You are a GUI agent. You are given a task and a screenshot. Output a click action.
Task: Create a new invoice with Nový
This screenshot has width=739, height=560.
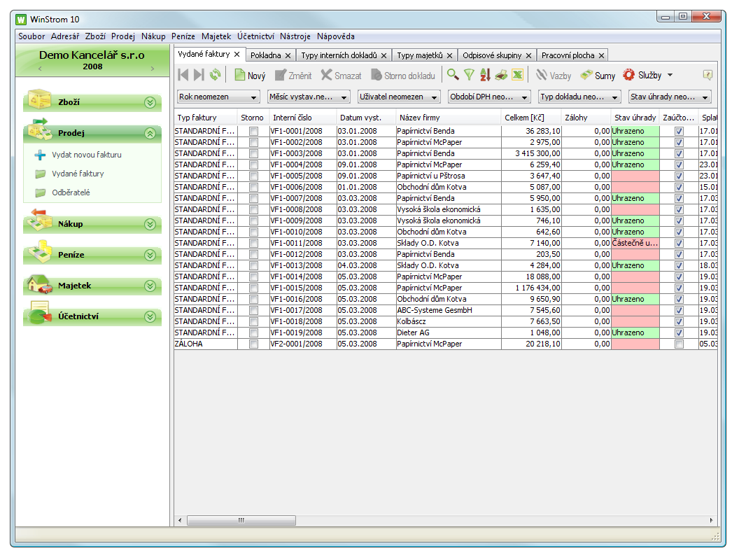coord(250,76)
